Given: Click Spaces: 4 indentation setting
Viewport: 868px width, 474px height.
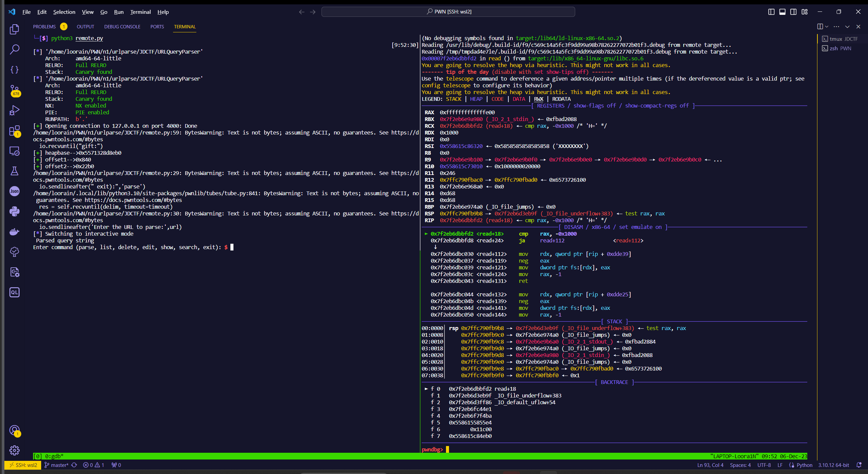Looking at the screenshot, I should 740,465.
